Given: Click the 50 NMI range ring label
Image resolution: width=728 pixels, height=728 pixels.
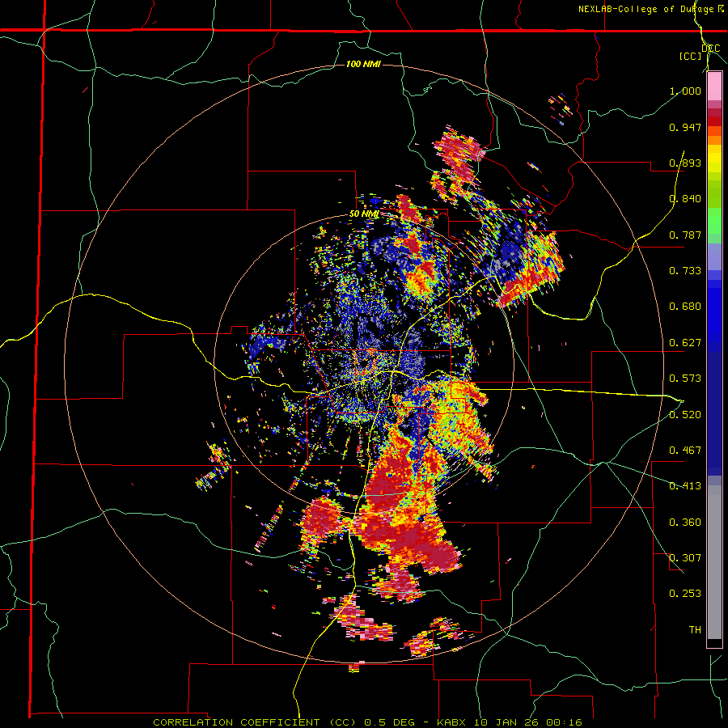Looking at the screenshot, I should (x=364, y=214).
